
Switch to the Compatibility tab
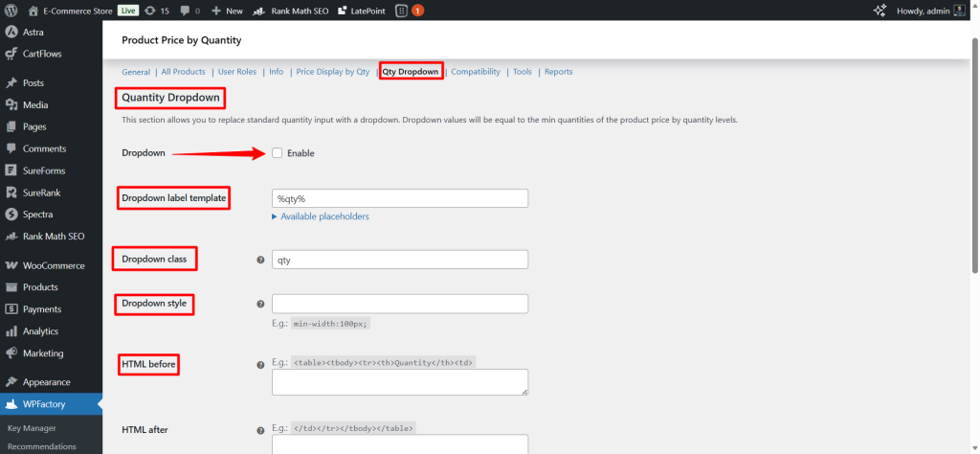tap(476, 72)
